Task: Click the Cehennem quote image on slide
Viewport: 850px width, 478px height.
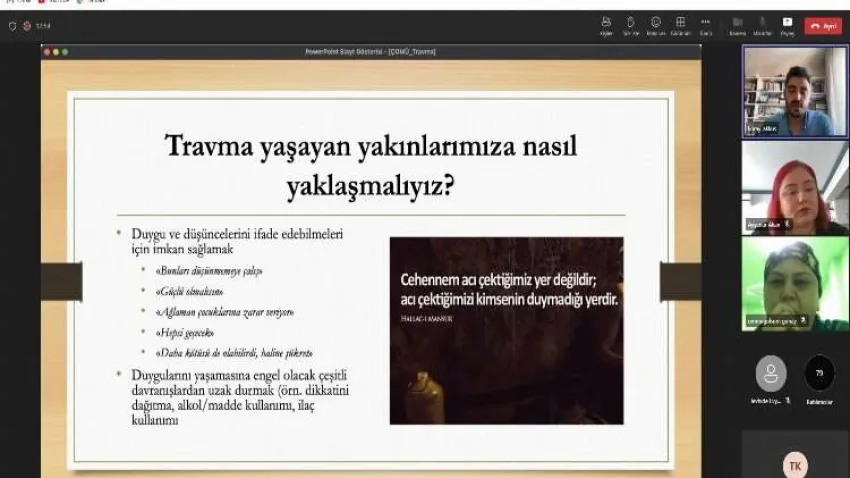Action: click(x=506, y=330)
